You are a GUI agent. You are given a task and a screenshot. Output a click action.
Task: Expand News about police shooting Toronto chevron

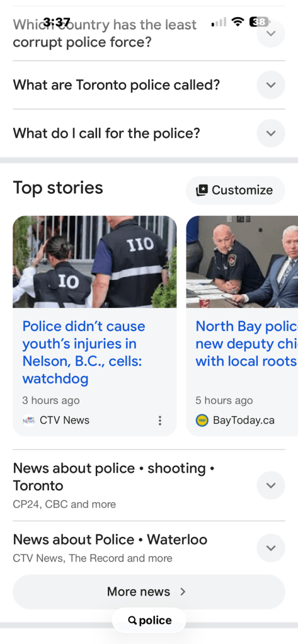(271, 485)
